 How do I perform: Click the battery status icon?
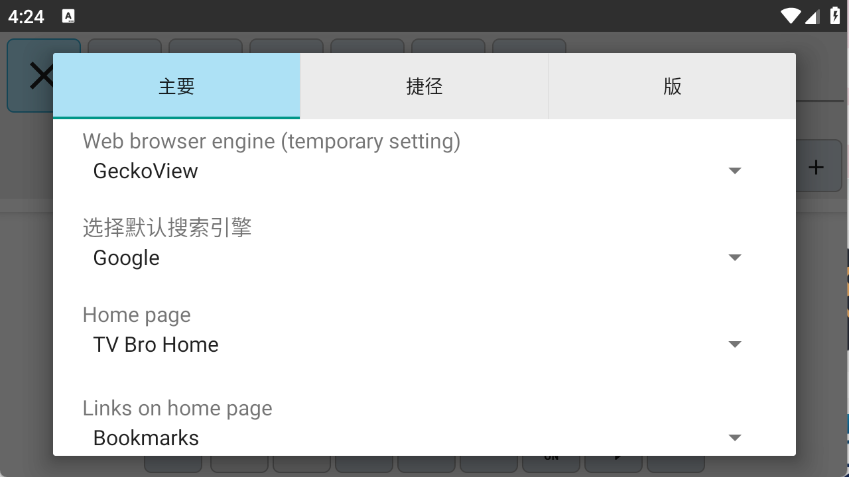coord(834,16)
